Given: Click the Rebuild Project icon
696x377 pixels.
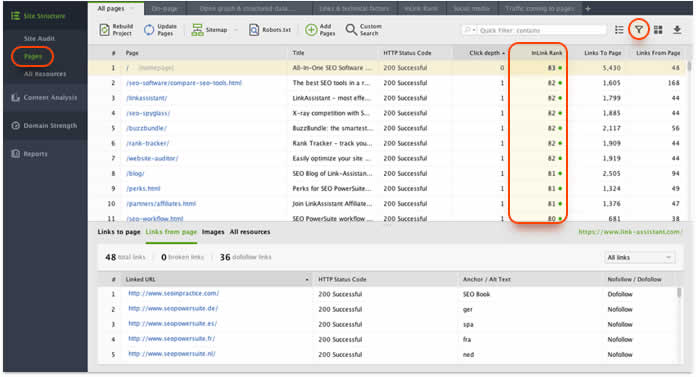Looking at the screenshot, I should click(104, 30).
